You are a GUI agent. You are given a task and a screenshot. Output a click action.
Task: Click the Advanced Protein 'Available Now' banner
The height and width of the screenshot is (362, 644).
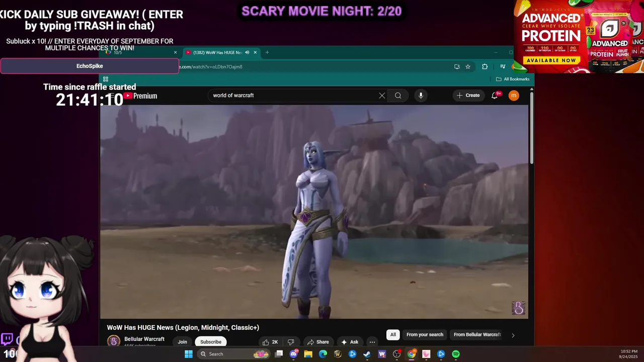pyautogui.click(x=551, y=60)
